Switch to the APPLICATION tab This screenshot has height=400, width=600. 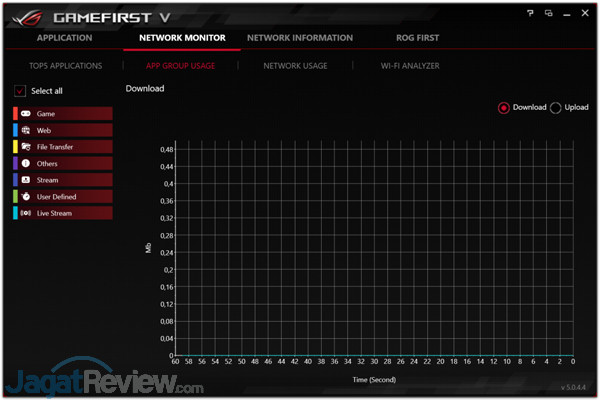[64, 38]
